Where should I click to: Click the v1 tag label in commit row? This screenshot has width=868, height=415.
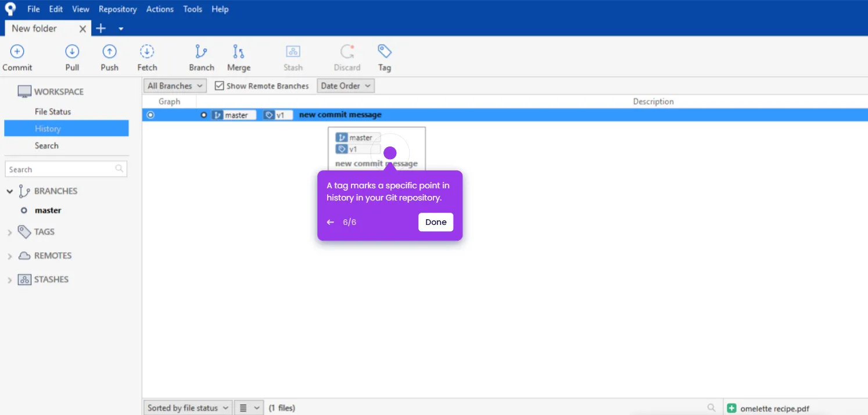click(x=278, y=115)
